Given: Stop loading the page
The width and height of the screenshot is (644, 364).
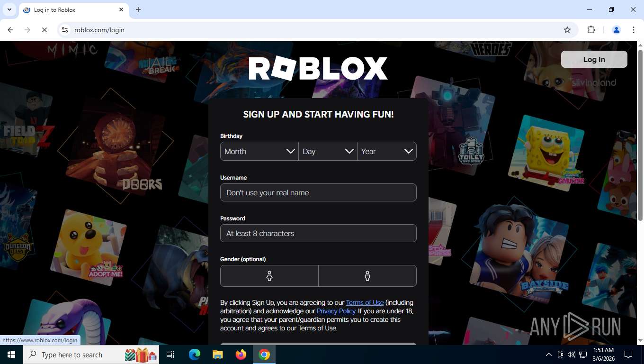Looking at the screenshot, I should pyautogui.click(x=45, y=30).
